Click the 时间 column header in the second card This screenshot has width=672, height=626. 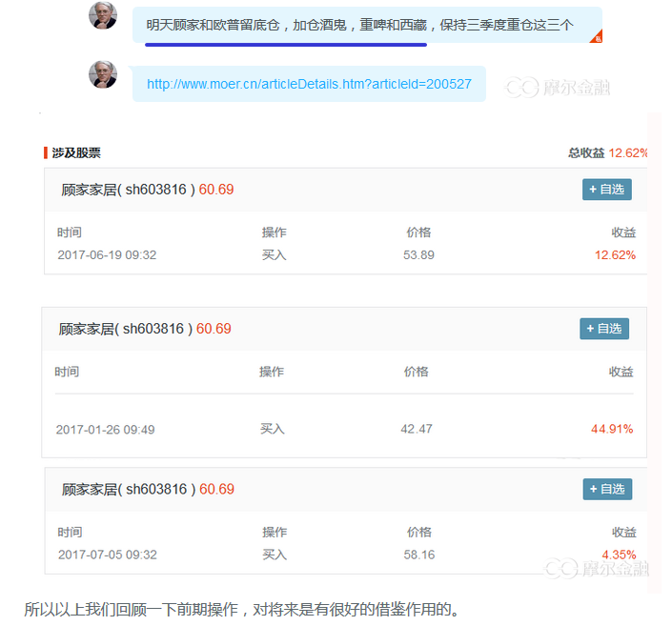point(67,372)
